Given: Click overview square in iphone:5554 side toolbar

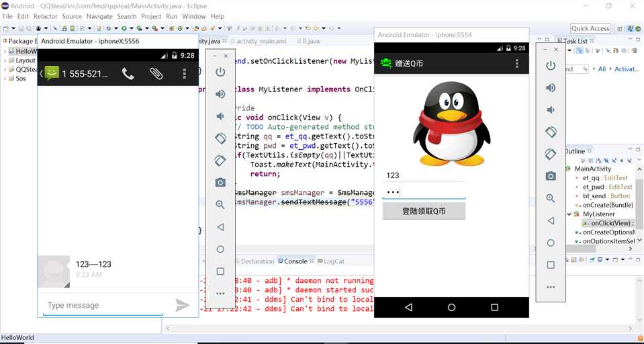Looking at the screenshot, I should tap(551, 265).
